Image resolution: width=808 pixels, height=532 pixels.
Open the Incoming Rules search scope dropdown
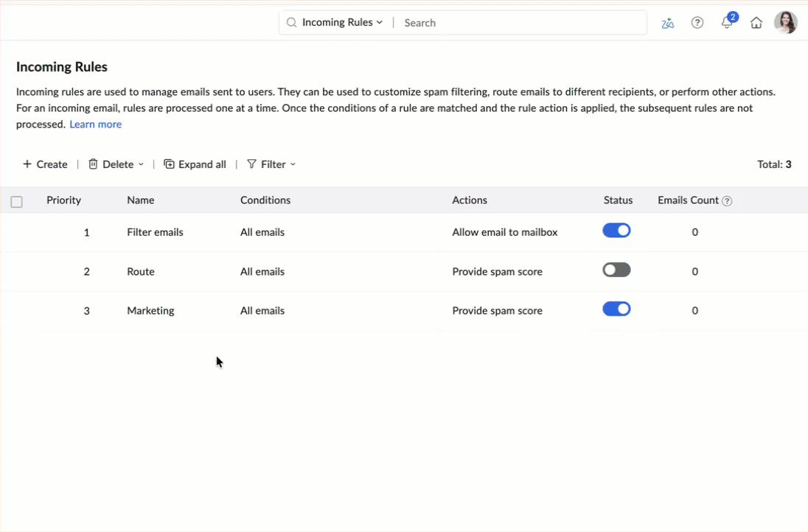pyautogui.click(x=342, y=23)
